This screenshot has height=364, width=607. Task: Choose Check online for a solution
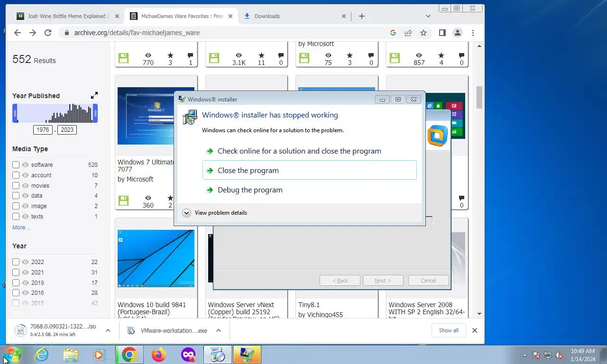[x=310, y=151]
